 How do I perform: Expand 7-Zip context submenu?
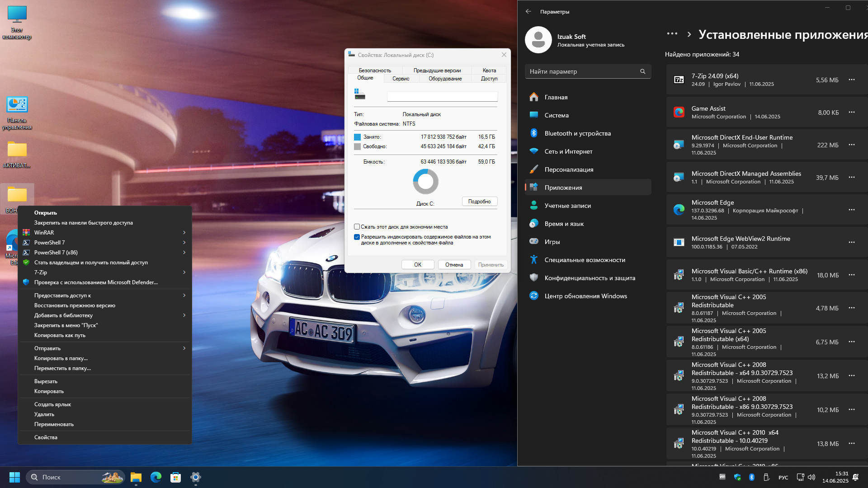point(184,272)
